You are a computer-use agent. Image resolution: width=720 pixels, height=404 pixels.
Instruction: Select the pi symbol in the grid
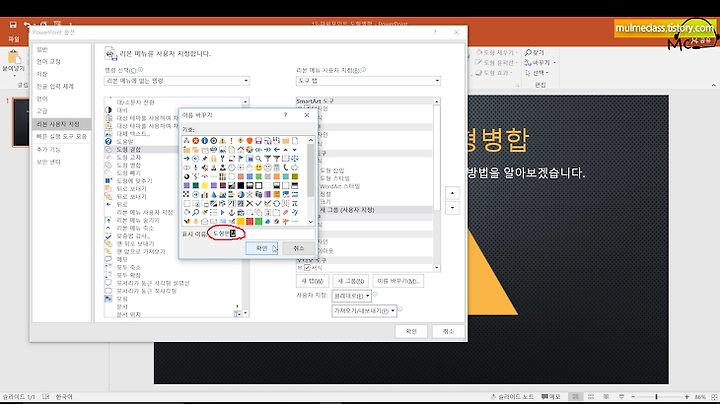point(295,203)
